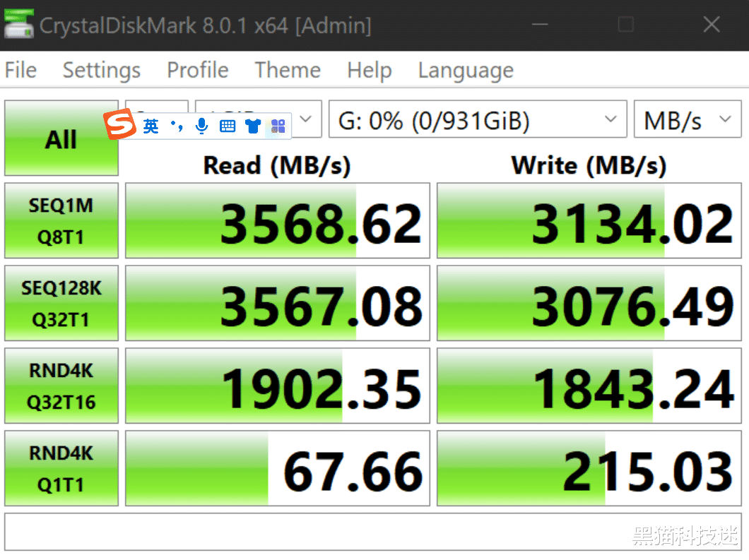Open the Language menu
The width and height of the screenshot is (749, 560).
[x=466, y=70]
